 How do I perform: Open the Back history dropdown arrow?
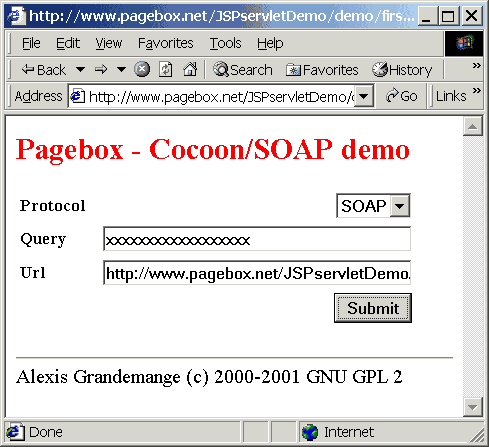click(80, 70)
